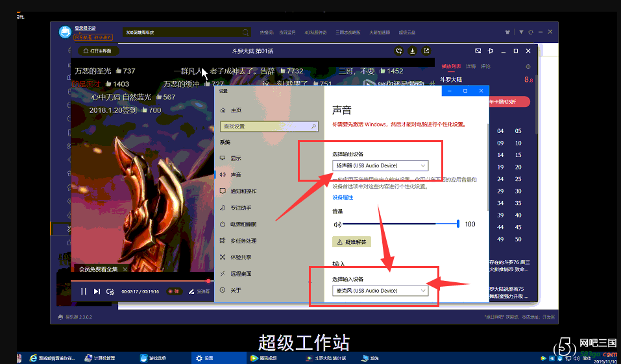Image resolution: width=621 pixels, height=364 pixels.
Task: Click the 疑难解答 troubleshoot button
Action: tap(352, 242)
